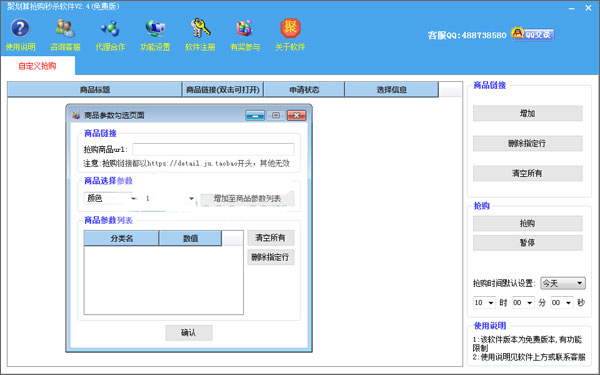
Task: Click the 数值 column header
Action: coord(190,238)
